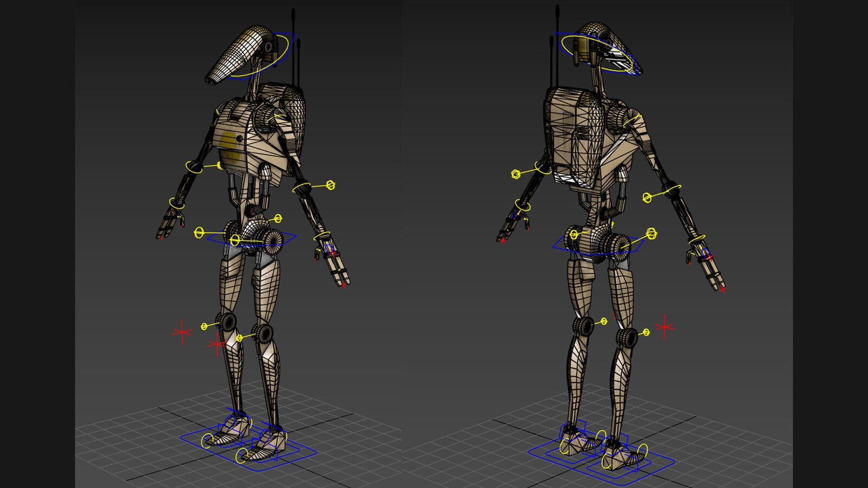Select front-view red cross nearest the shin
This screenshot has width=868, height=488.
(x=217, y=344)
